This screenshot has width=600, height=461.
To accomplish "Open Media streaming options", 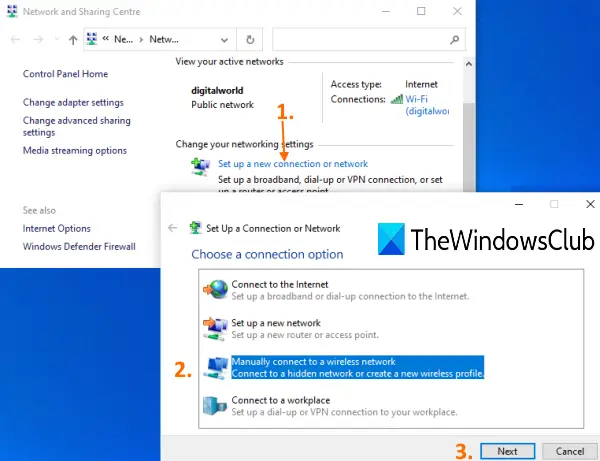I will tap(75, 150).
